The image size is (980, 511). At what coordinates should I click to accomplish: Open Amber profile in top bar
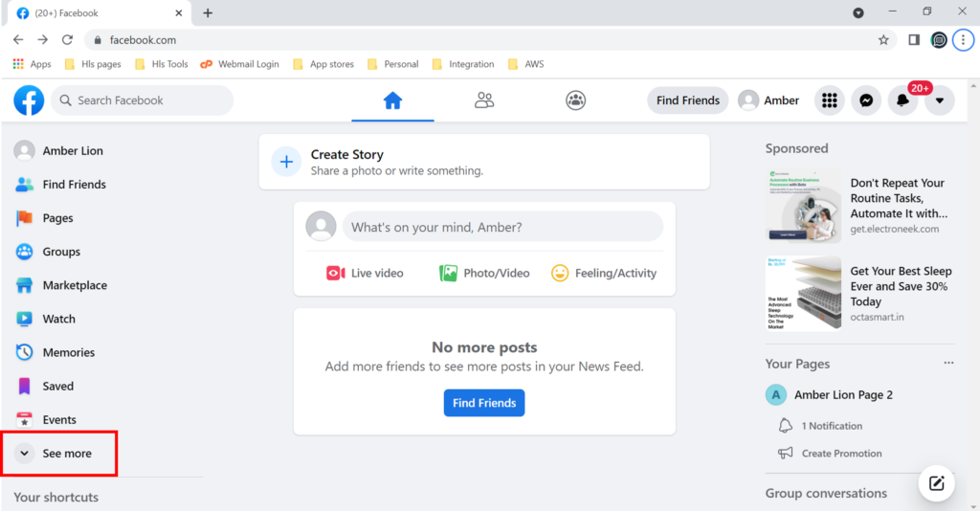coord(768,100)
